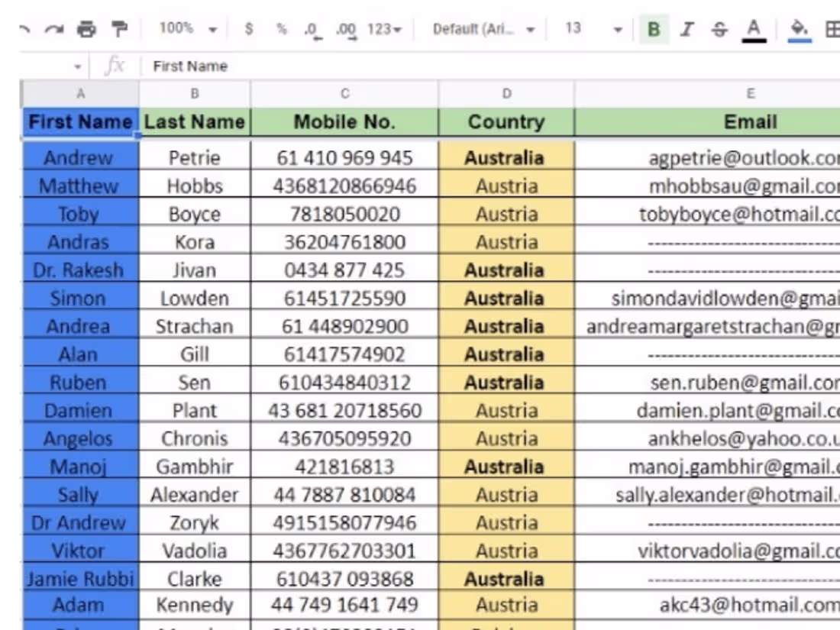Open the font size 13 dropdown
This screenshot has width=840, height=630.
click(593, 29)
